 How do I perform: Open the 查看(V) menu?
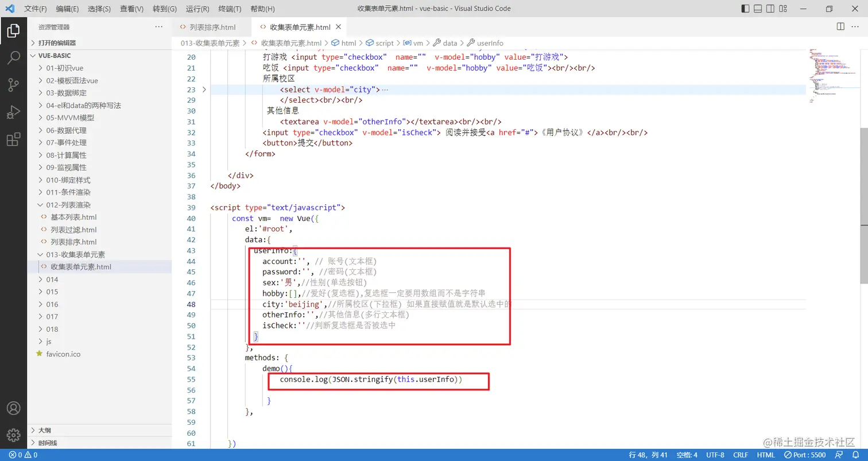(x=132, y=9)
